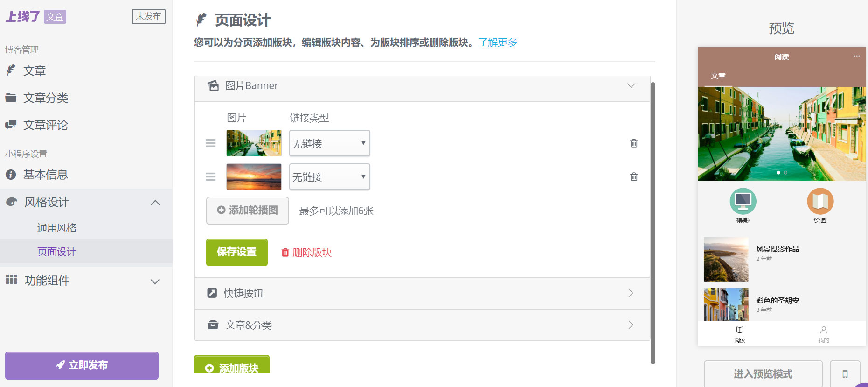Click drag handle of sunset banner row
The height and width of the screenshot is (387, 868).
pos(211,177)
